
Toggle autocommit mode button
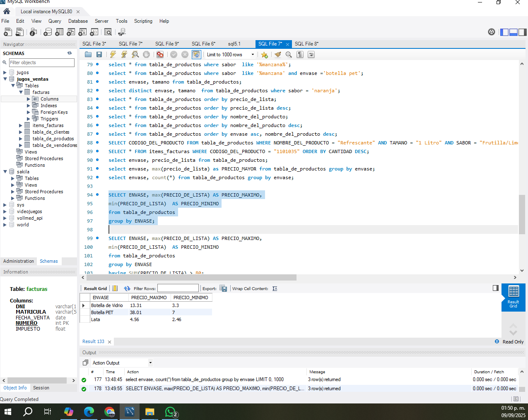(x=196, y=55)
